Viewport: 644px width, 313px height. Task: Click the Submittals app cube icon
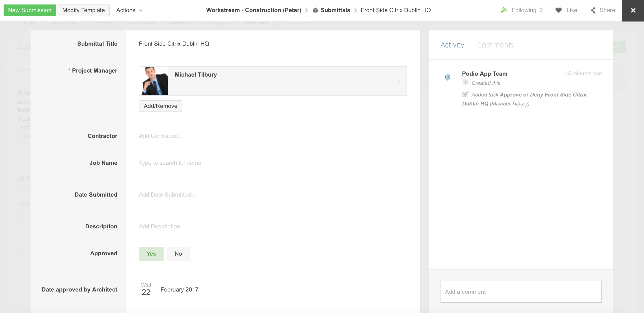tap(316, 10)
